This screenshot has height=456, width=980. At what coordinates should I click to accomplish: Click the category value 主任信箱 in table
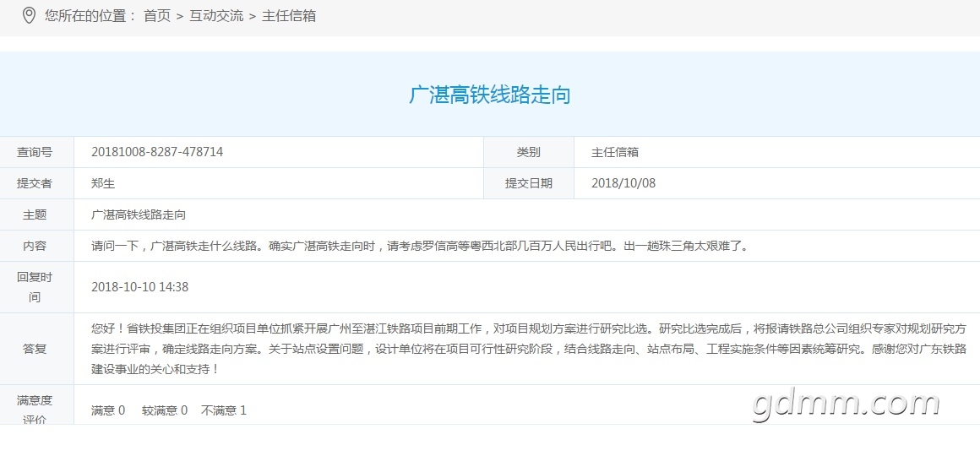click(615, 152)
